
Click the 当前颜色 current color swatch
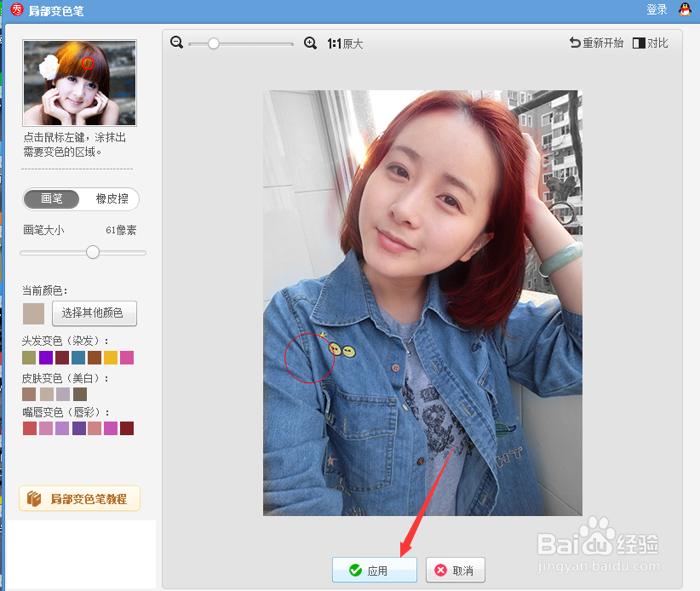32,313
